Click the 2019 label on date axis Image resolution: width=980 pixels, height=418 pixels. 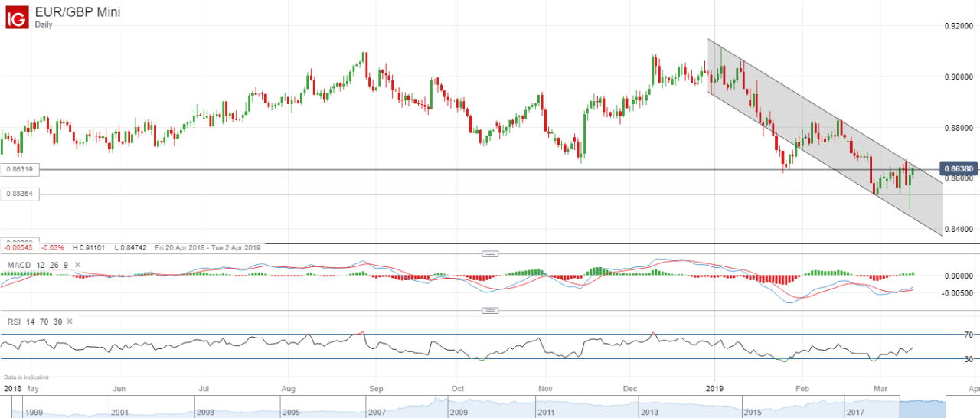pos(714,389)
